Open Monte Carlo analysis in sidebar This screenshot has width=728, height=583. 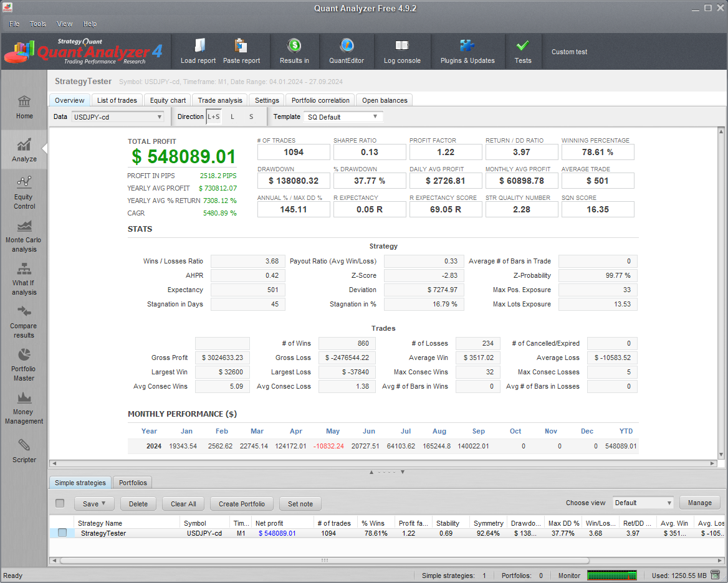(x=24, y=237)
